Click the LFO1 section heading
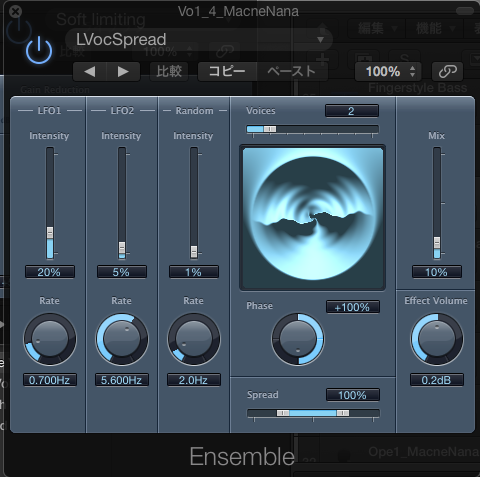480x477 pixels. pos(49,111)
